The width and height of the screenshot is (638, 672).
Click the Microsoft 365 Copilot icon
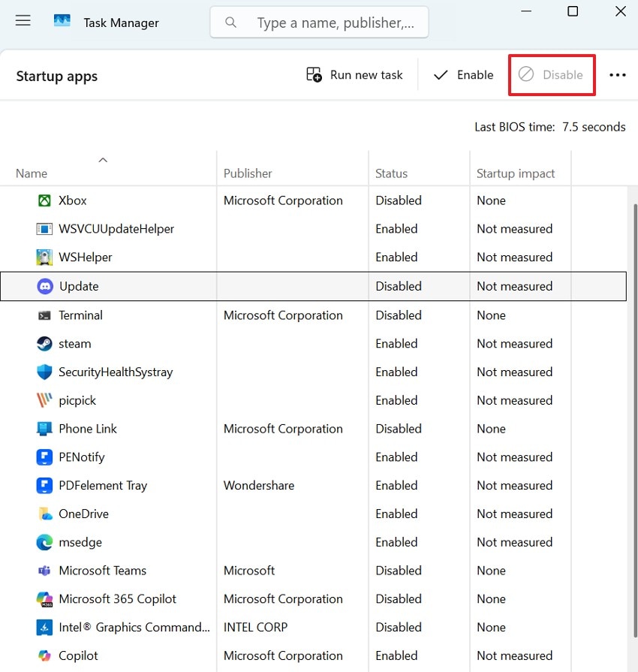[x=44, y=598]
